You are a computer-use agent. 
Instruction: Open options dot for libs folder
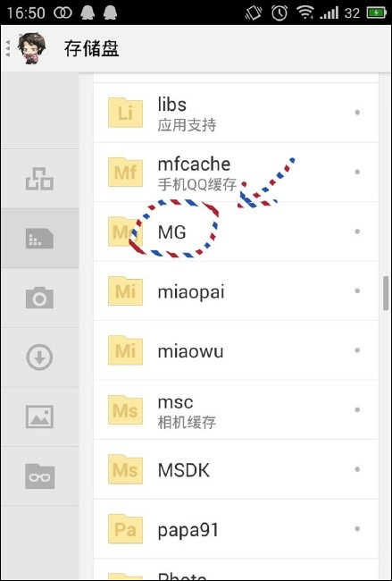357,113
